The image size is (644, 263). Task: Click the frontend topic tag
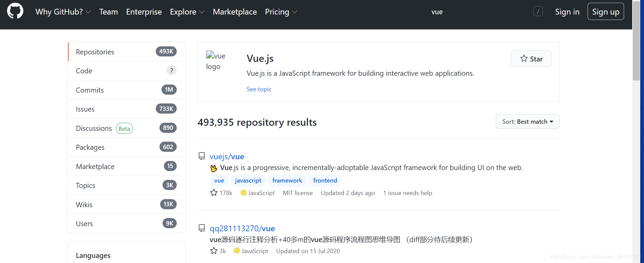tap(325, 181)
